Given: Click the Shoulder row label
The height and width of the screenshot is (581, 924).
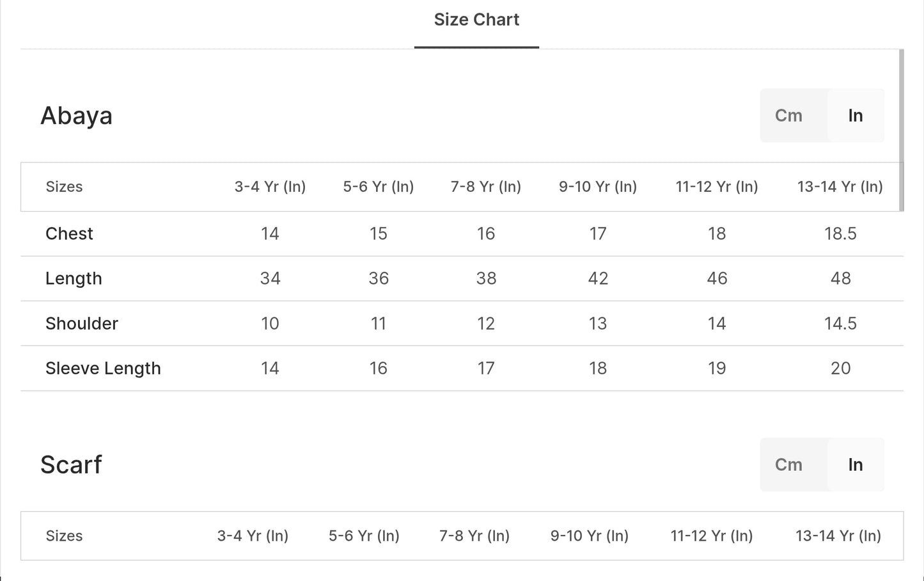Looking at the screenshot, I should click(x=82, y=324).
